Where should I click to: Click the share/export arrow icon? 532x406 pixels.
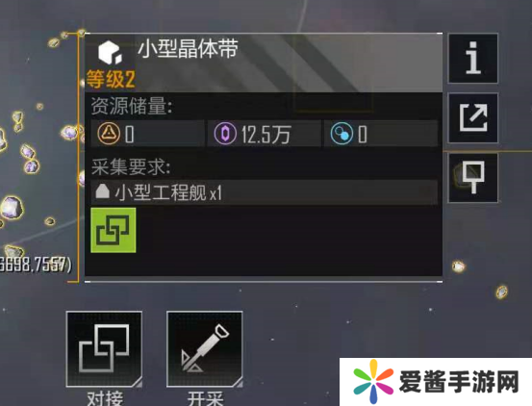[473, 118]
